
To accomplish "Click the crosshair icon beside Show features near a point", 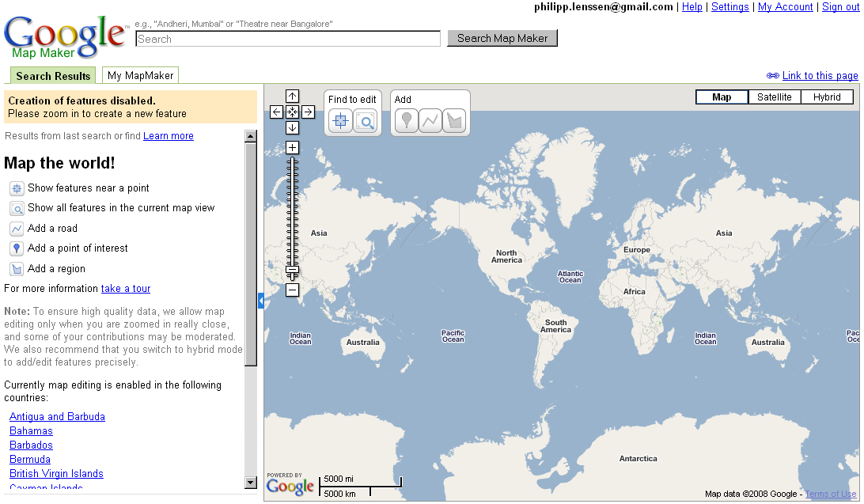I will click(x=17, y=188).
